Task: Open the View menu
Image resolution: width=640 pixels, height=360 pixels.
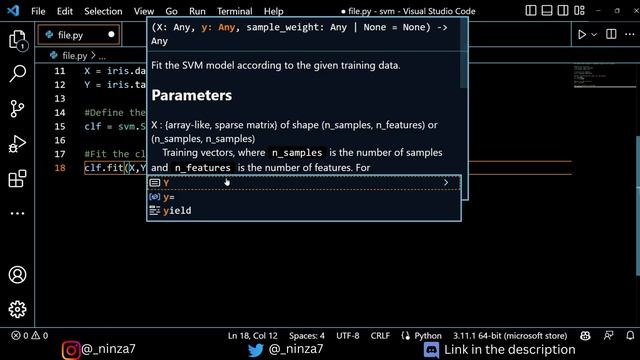Action: (144, 11)
